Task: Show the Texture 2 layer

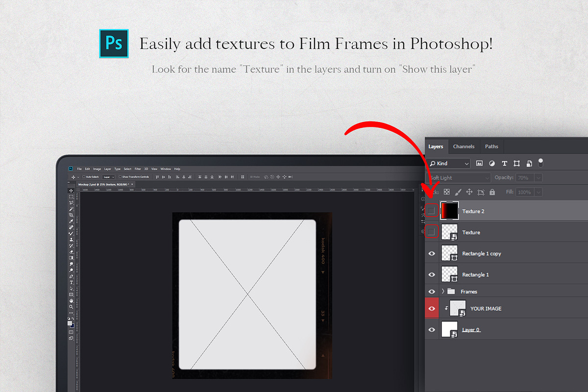Action: [431, 211]
